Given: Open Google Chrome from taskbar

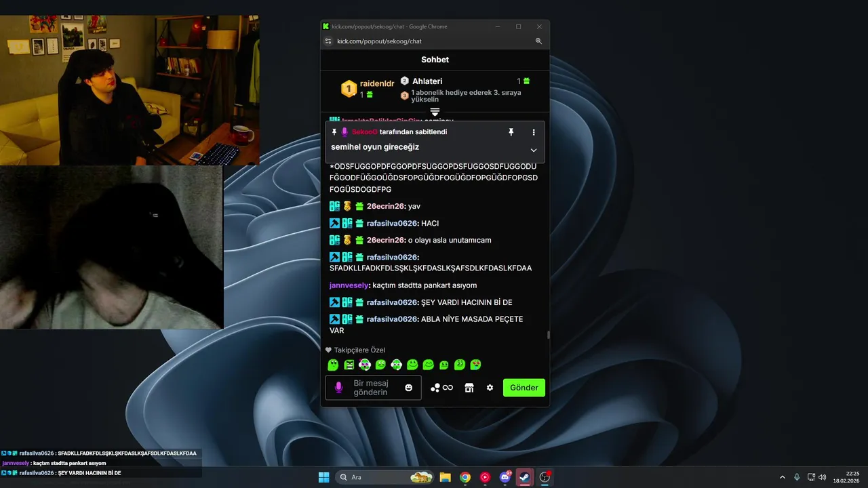Looking at the screenshot, I should tap(465, 477).
